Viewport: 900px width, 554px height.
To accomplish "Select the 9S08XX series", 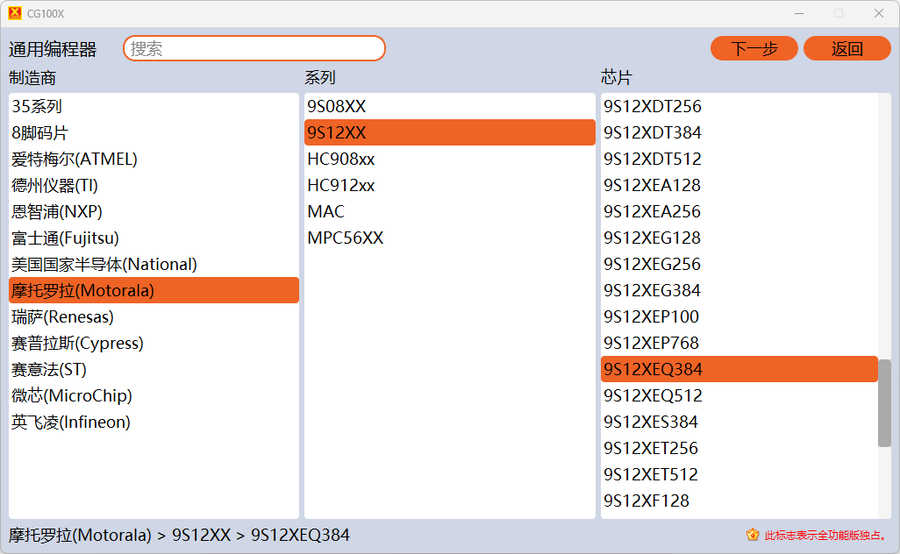I will pos(336,106).
